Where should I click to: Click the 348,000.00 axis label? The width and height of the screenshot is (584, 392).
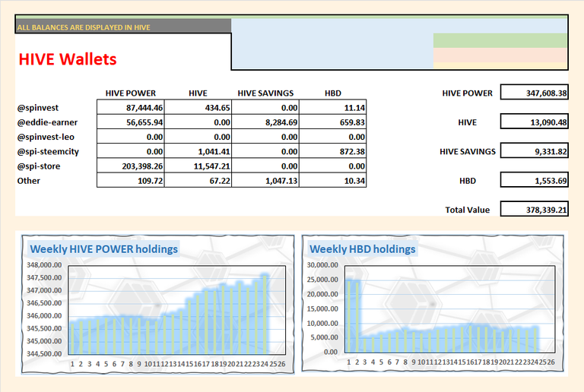(x=44, y=265)
